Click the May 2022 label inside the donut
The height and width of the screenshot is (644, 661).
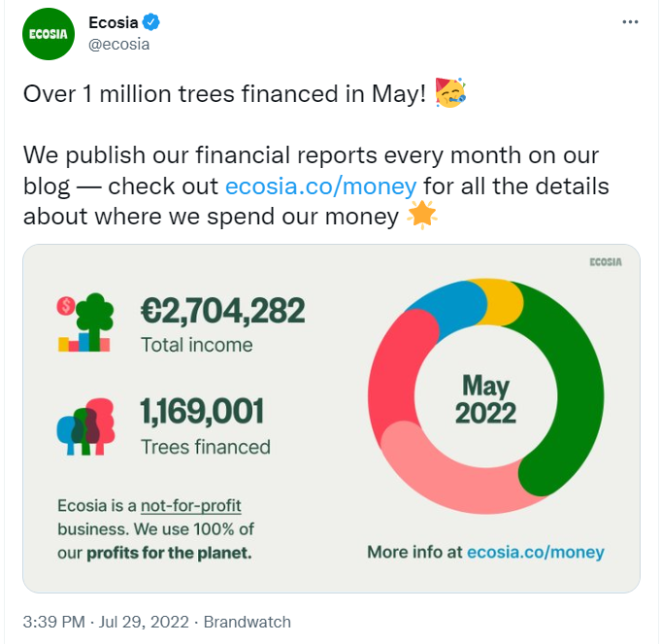[485, 399]
